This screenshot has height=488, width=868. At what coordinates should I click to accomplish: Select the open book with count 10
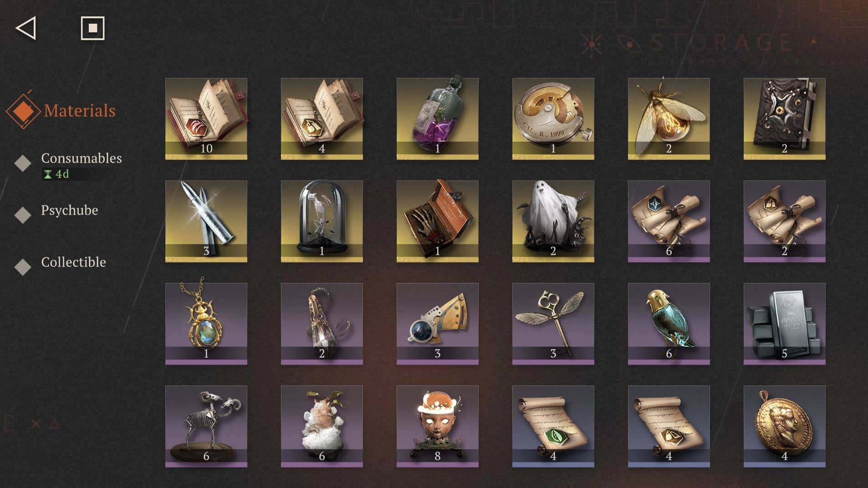point(206,118)
